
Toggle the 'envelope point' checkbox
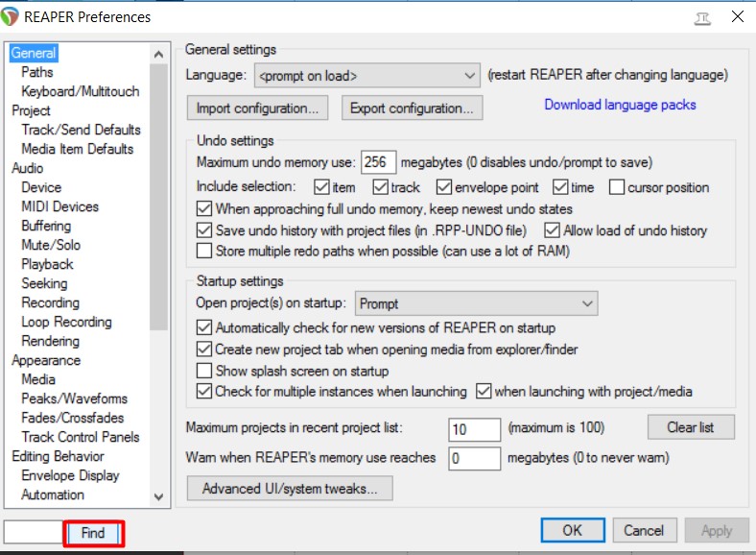click(444, 187)
